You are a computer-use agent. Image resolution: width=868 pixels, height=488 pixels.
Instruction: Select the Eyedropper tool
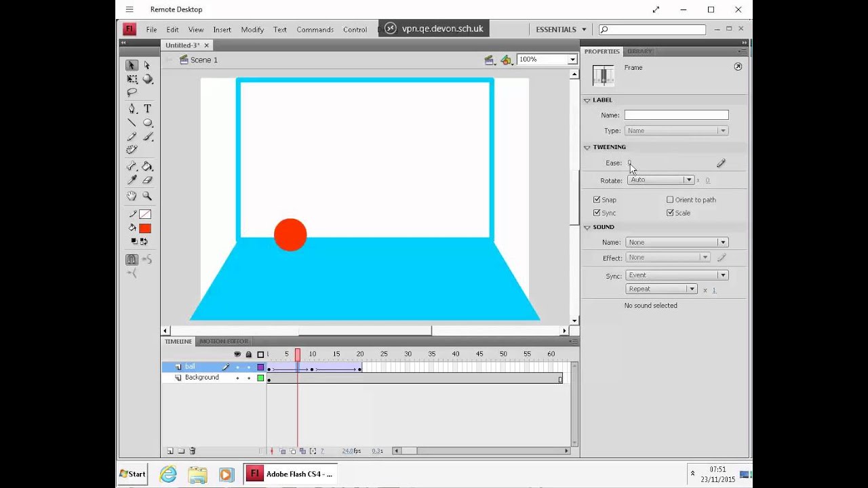132,180
